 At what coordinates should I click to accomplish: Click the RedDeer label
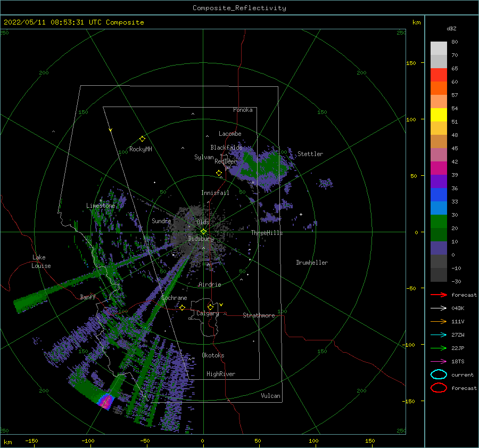point(226,161)
